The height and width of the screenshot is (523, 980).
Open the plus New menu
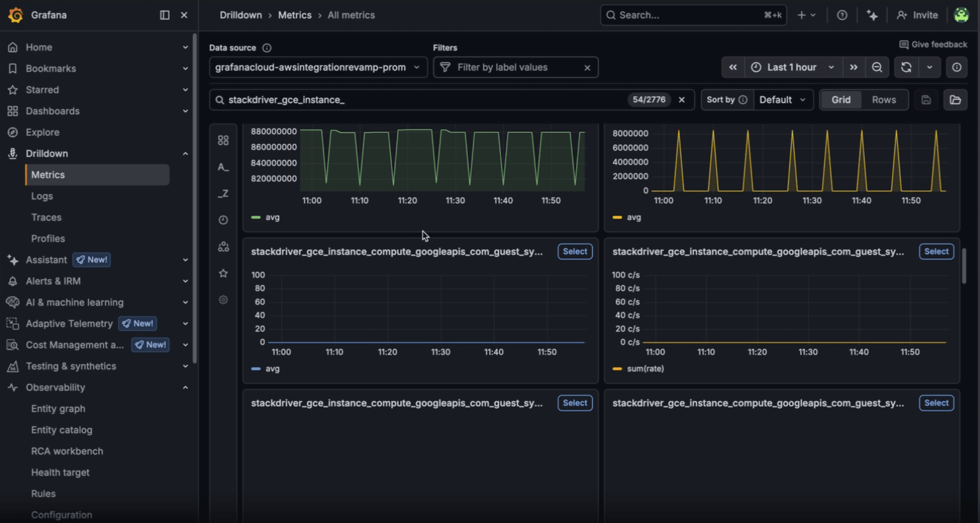807,15
